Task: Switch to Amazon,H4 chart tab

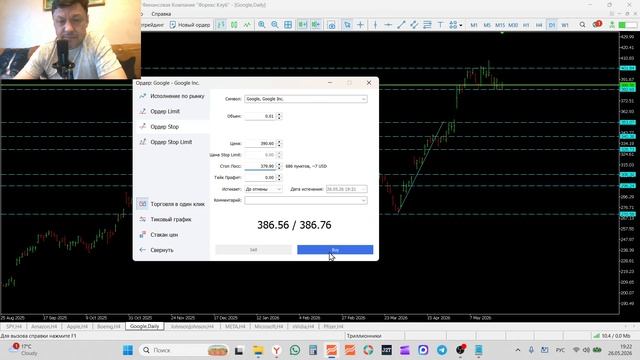Action: (44, 327)
